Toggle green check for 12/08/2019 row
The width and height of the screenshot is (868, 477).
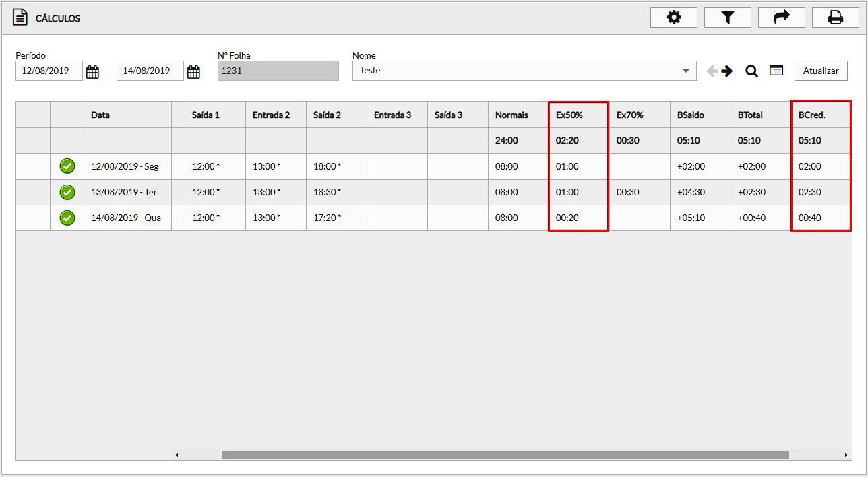click(67, 166)
